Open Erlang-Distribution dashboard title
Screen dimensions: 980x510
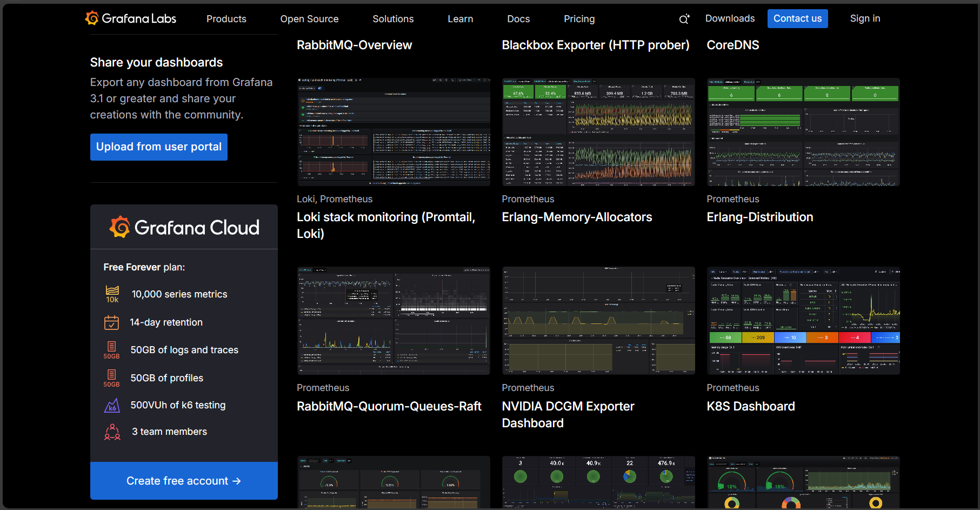(760, 217)
